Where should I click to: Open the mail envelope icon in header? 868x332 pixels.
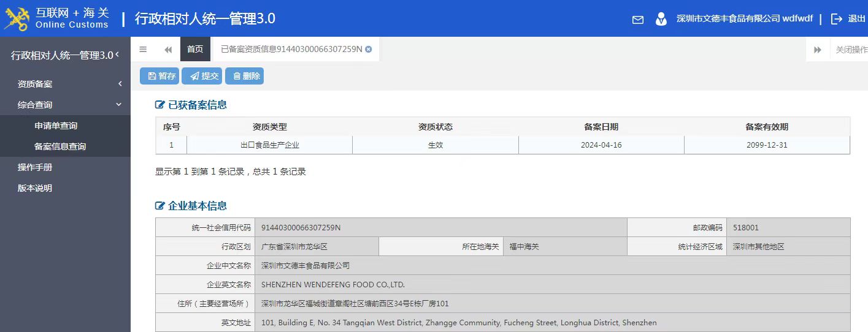click(638, 20)
